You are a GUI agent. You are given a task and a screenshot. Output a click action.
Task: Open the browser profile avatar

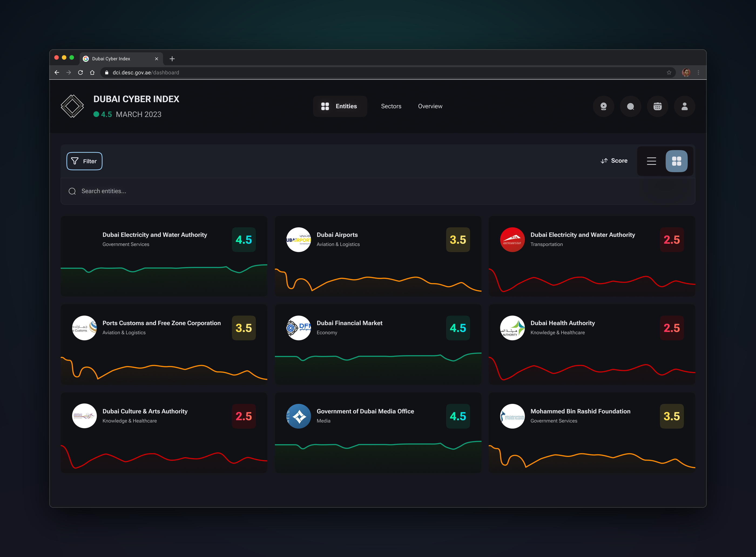[686, 72]
